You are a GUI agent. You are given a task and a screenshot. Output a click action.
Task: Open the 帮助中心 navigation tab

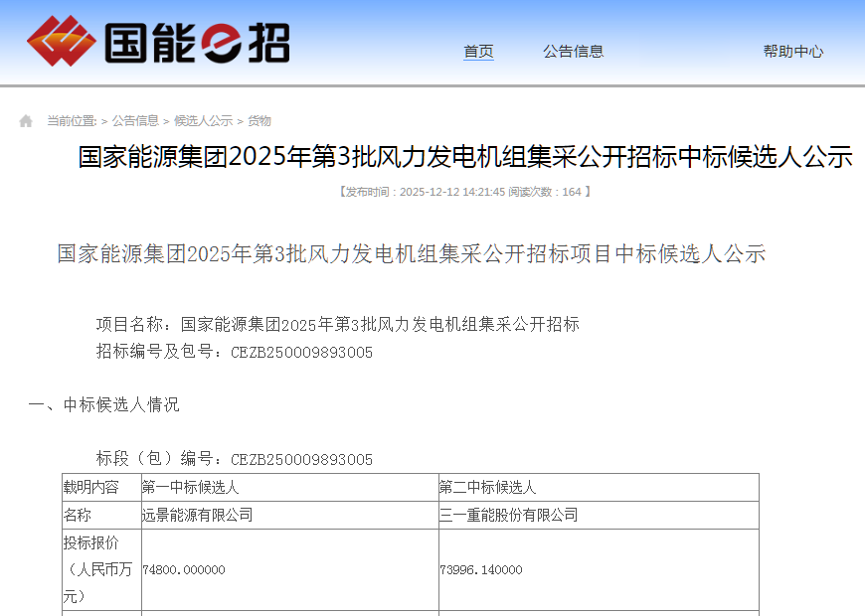[793, 52]
